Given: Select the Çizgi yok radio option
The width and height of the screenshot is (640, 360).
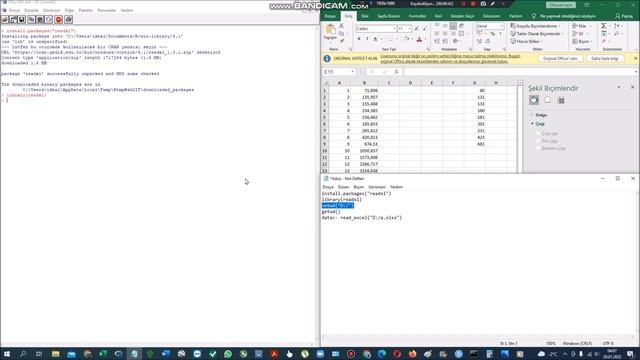Looking at the screenshot, I should (538, 133).
